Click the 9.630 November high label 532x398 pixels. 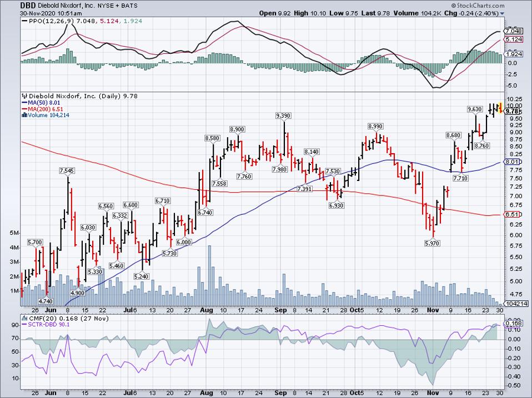[474, 109]
